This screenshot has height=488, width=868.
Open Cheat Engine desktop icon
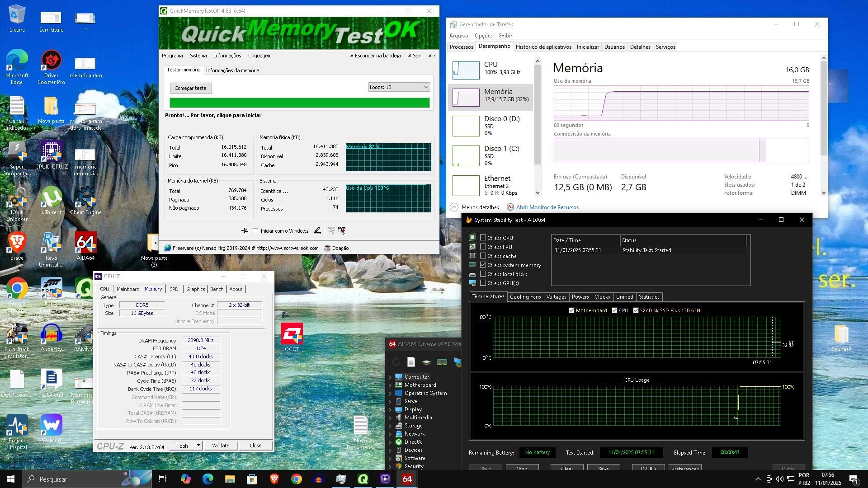tap(85, 201)
